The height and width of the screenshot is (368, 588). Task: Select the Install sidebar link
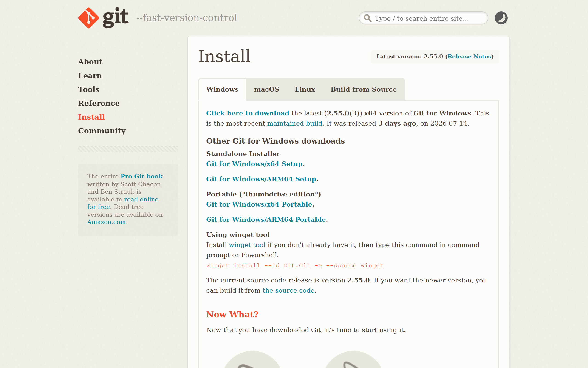(x=91, y=117)
